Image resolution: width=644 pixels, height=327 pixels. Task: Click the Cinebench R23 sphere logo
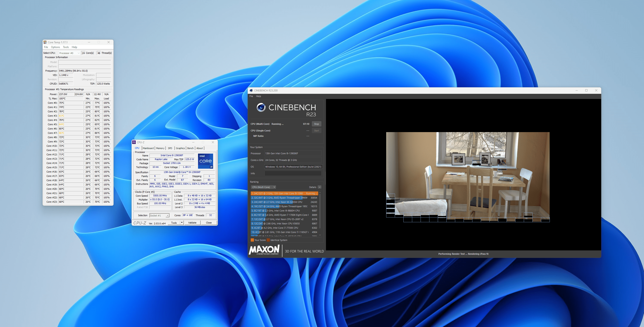[261, 107]
